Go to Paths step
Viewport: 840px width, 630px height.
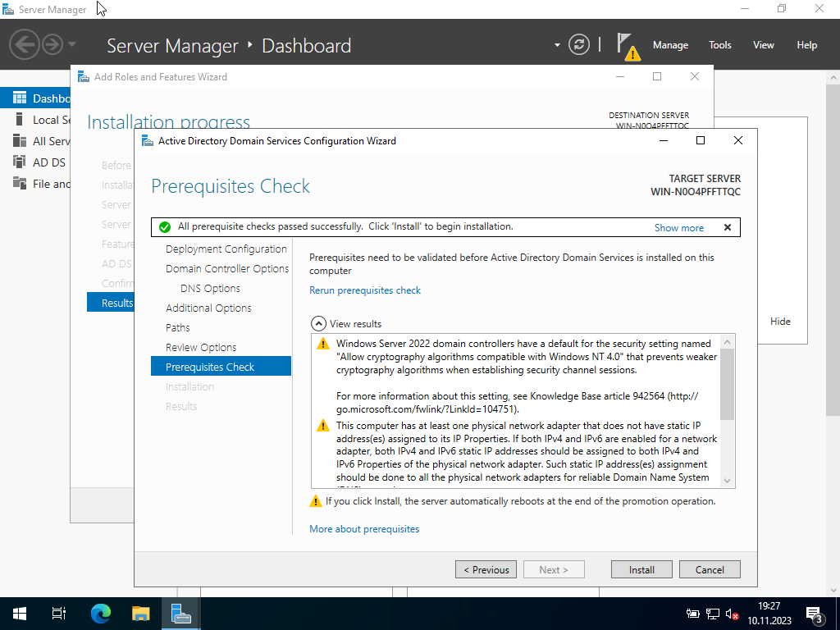coord(177,328)
